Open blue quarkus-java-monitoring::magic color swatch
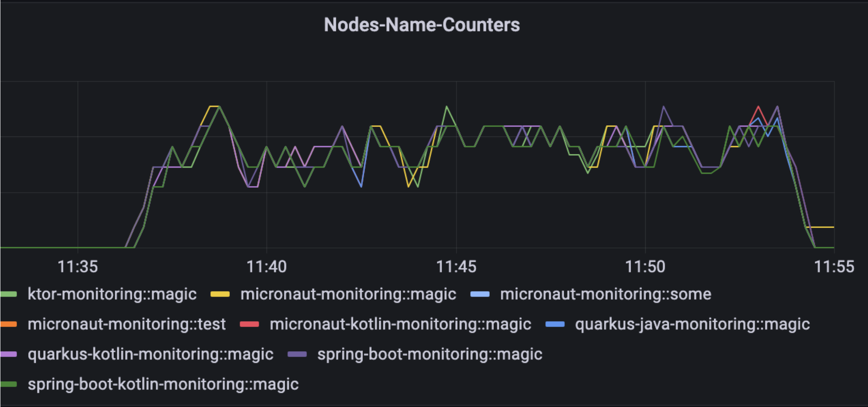868x407 pixels. point(555,324)
